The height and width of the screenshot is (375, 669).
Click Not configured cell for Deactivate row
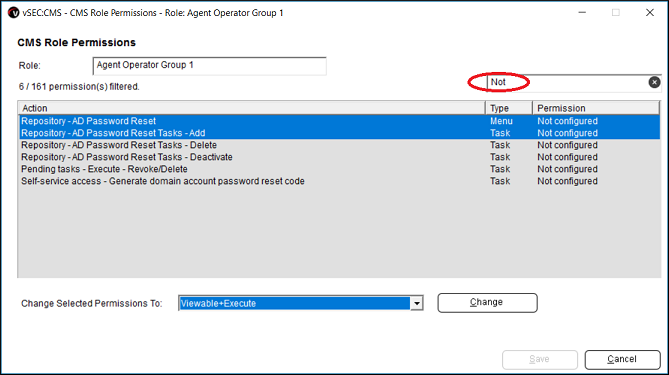(567, 157)
